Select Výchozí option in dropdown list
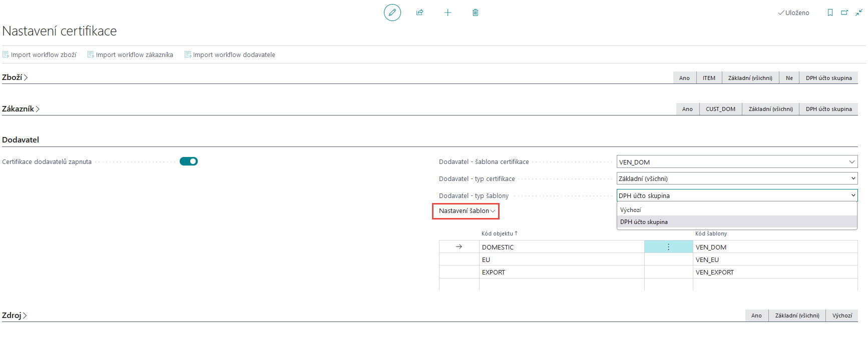This screenshot has height=338, width=868. click(x=630, y=210)
